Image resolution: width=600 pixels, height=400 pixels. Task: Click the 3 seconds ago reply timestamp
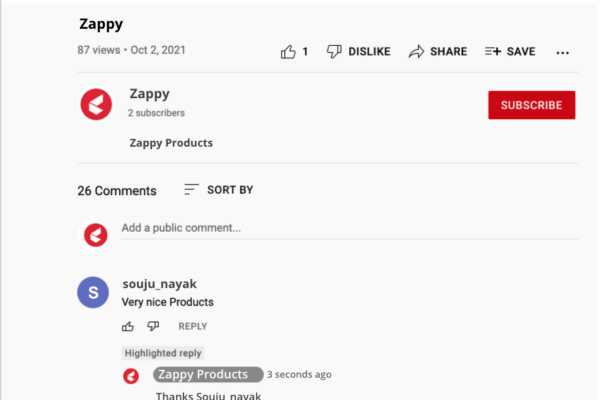tap(299, 374)
